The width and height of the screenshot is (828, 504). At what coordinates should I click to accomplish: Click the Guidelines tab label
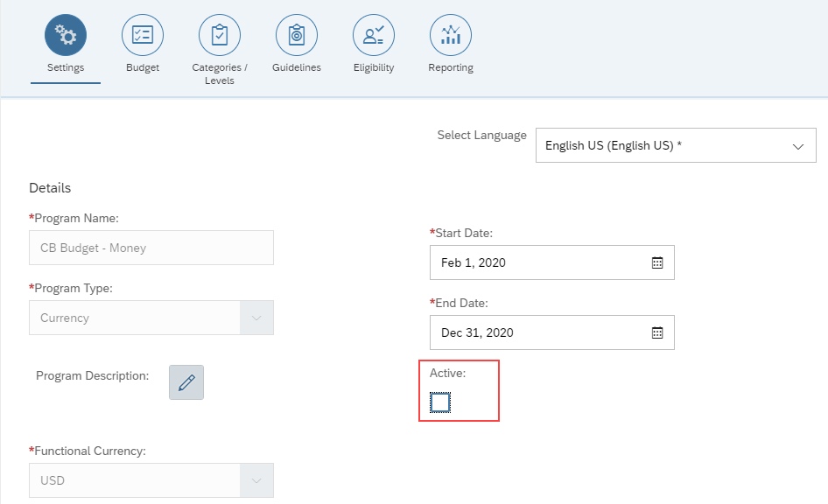[x=297, y=67]
